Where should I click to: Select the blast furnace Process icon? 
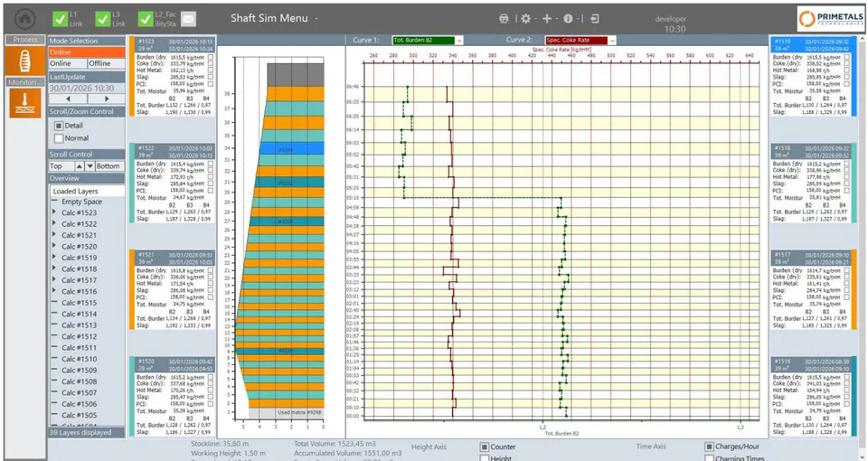[25, 61]
